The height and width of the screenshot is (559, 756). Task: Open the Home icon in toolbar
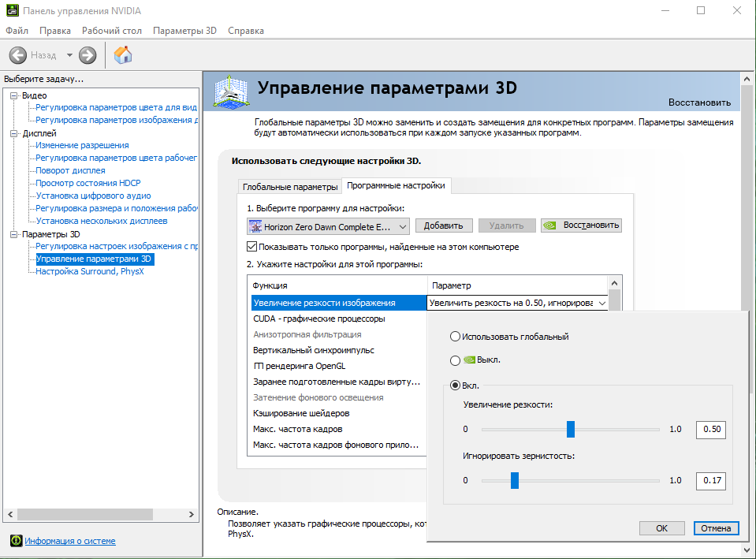pos(123,54)
